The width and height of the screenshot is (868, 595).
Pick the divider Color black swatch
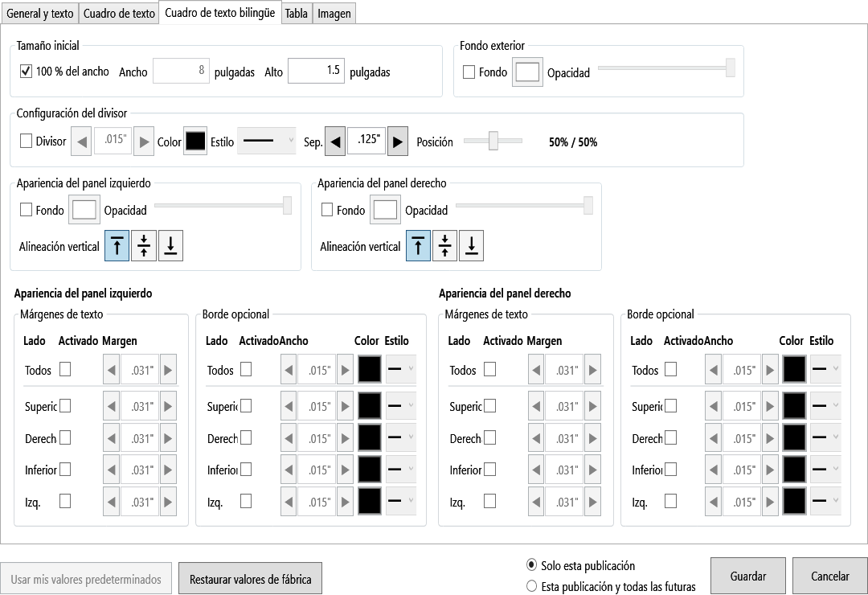(195, 141)
